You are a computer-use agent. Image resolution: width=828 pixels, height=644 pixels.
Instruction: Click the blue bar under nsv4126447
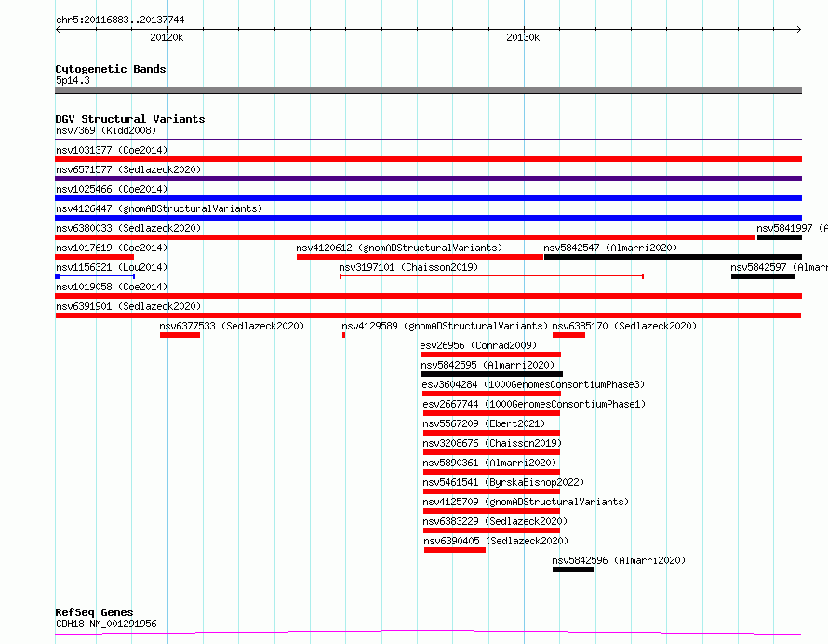(x=428, y=218)
